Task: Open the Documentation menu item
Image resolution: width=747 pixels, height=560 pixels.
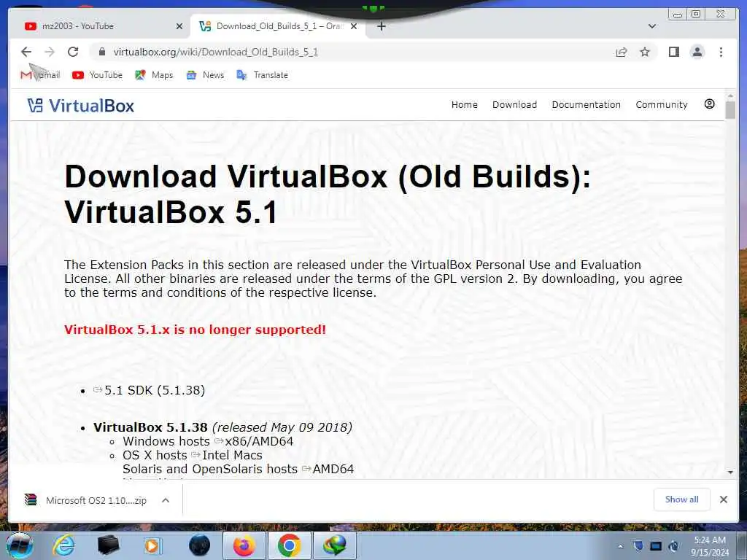Action: click(586, 104)
